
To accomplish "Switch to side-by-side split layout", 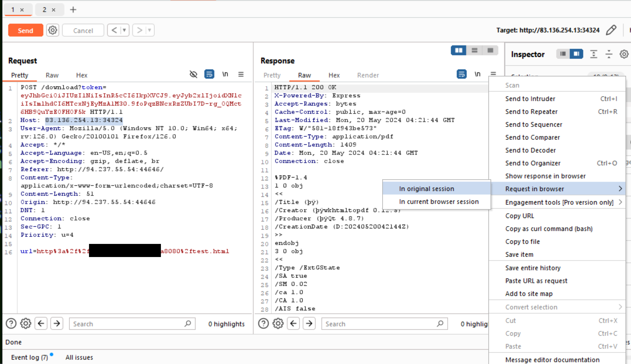I will click(x=458, y=51).
